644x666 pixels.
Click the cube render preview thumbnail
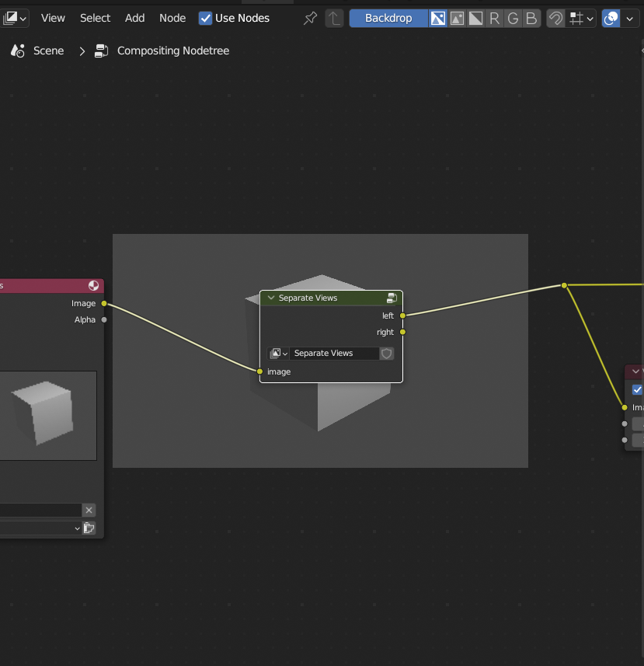48,416
